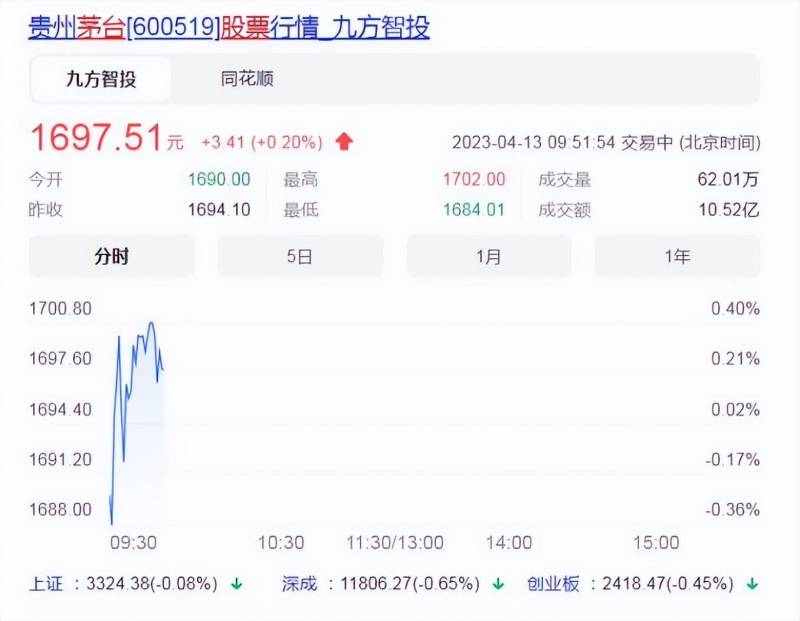This screenshot has height=621, width=800.
Task: Click the 昨收 value 1694.10
Action: point(219,210)
